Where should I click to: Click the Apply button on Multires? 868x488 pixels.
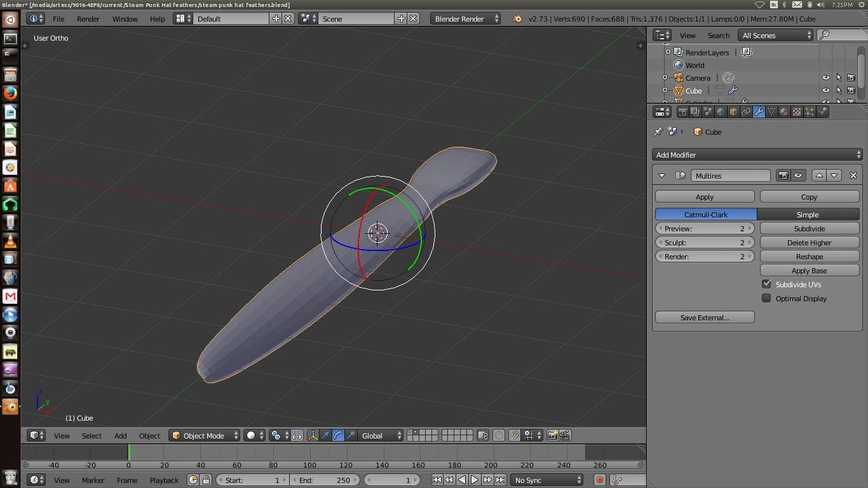705,196
